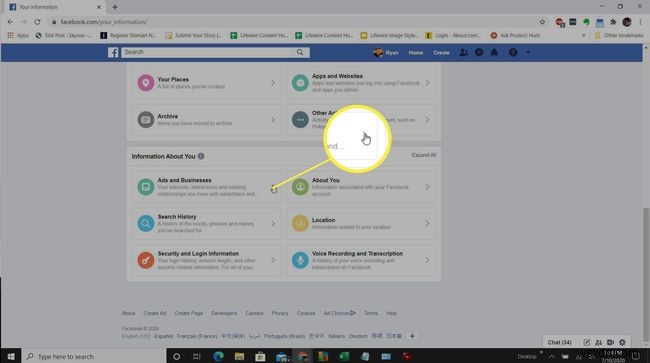The height and width of the screenshot is (363, 650).
Task: Open Friend Requests icon
Action: [463, 52]
